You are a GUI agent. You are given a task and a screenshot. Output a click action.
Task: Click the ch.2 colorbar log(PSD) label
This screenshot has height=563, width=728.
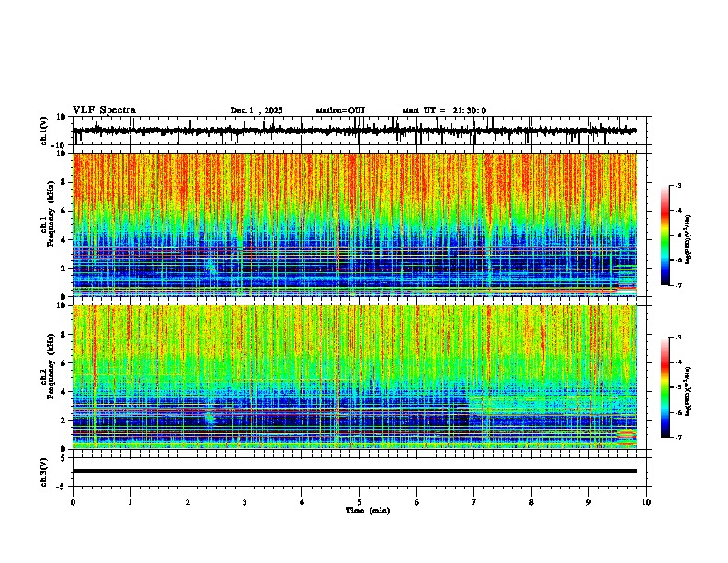[688, 391]
